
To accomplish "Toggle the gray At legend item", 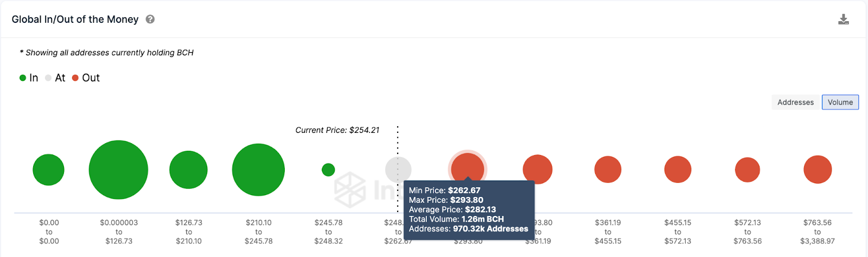I will click(x=55, y=78).
